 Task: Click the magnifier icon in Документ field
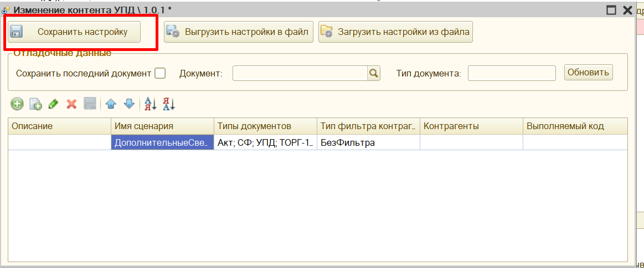point(374,73)
